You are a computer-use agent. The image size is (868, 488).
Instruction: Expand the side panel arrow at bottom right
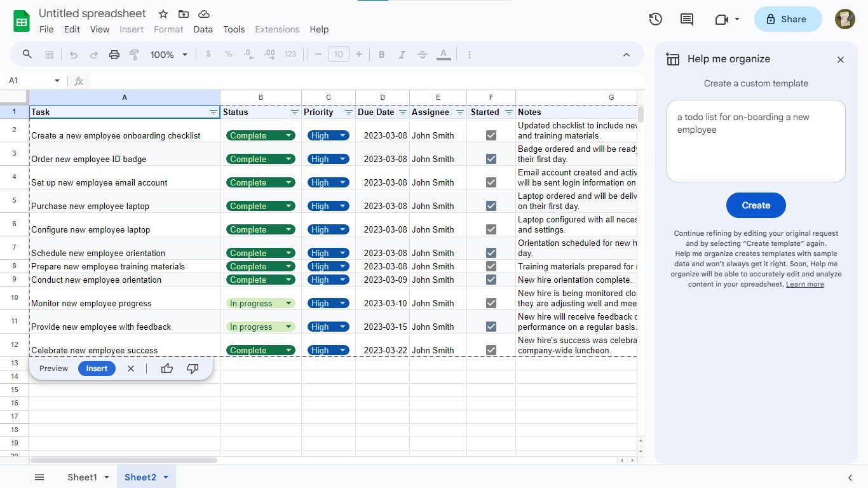[x=850, y=478]
